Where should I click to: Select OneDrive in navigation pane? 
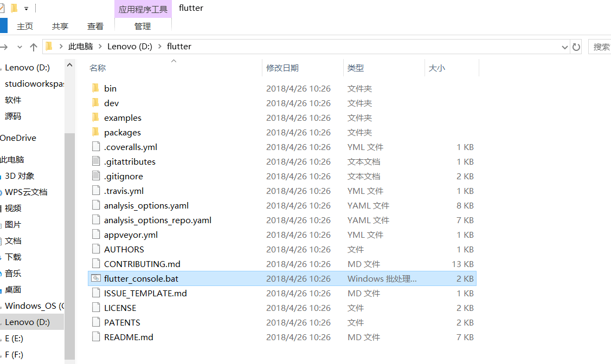tap(18, 138)
